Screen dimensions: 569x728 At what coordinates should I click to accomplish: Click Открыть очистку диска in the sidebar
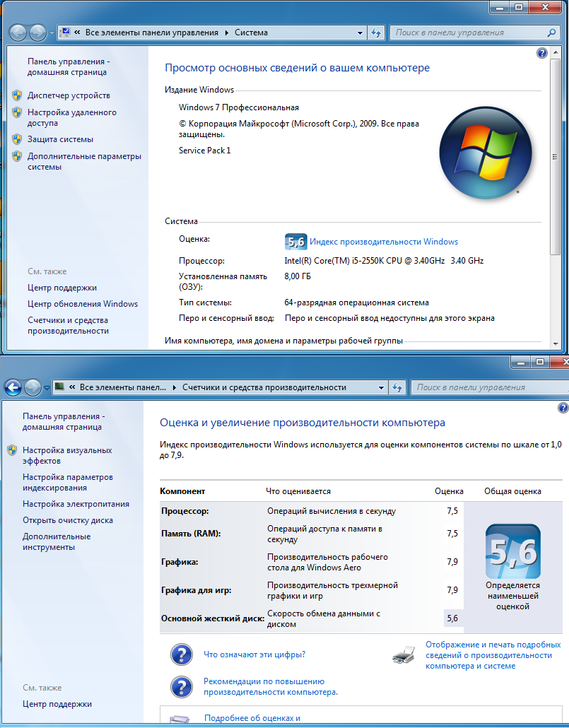[x=67, y=520]
